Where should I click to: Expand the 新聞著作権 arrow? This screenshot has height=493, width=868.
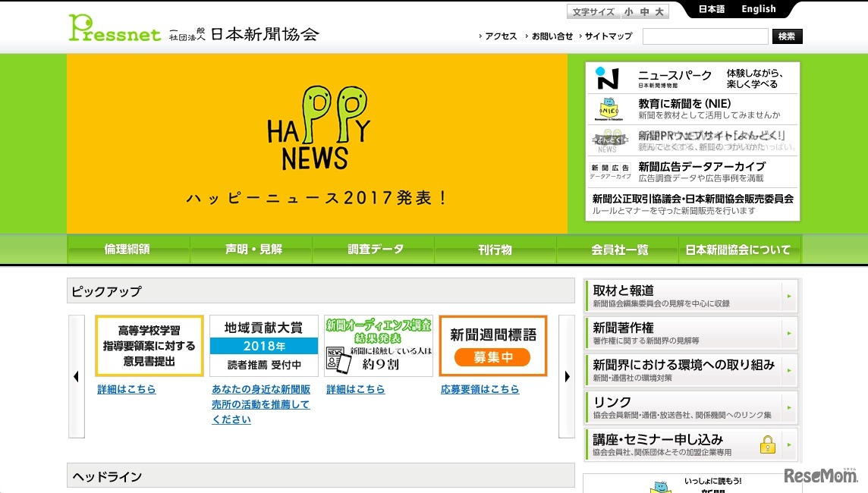[x=789, y=333]
